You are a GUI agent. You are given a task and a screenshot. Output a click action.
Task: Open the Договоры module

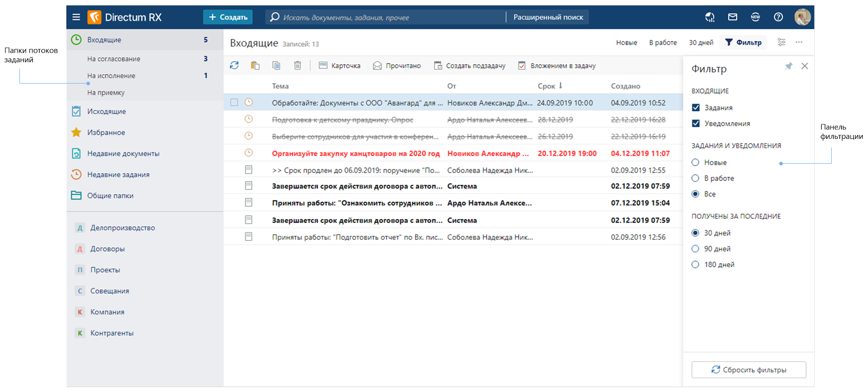pyautogui.click(x=107, y=249)
